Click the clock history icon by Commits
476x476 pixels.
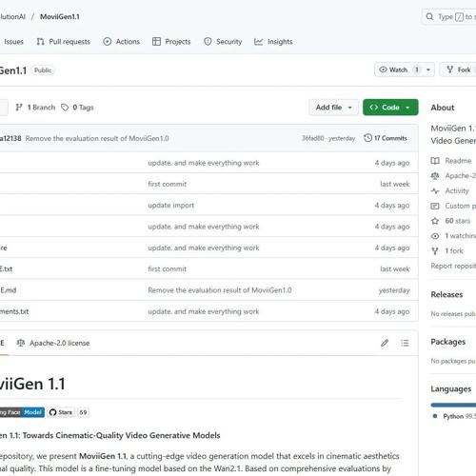point(367,138)
